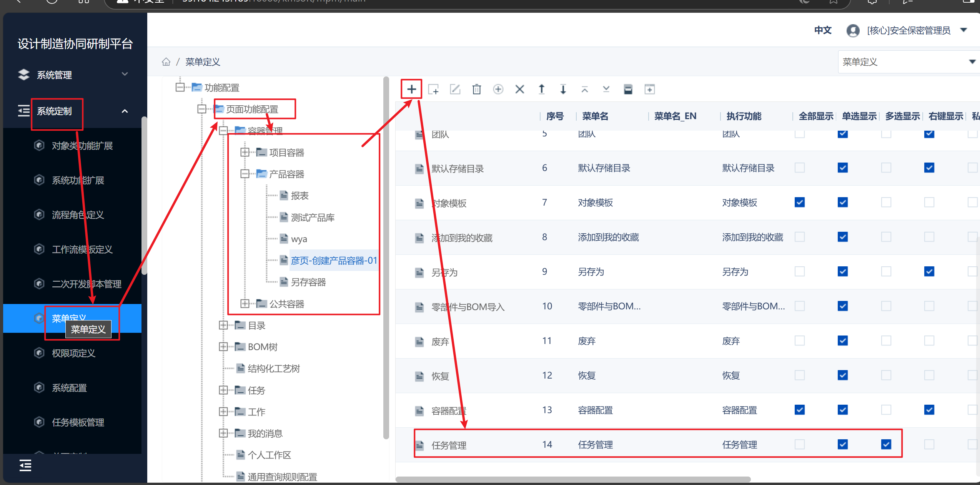
Task: Expand the 项目容器 tree node
Action: pyautogui.click(x=245, y=152)
